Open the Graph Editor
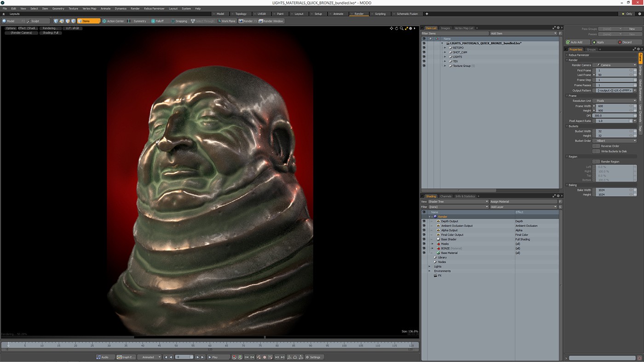The height and width of the screenshot is (362, 644). pos(126,357)
